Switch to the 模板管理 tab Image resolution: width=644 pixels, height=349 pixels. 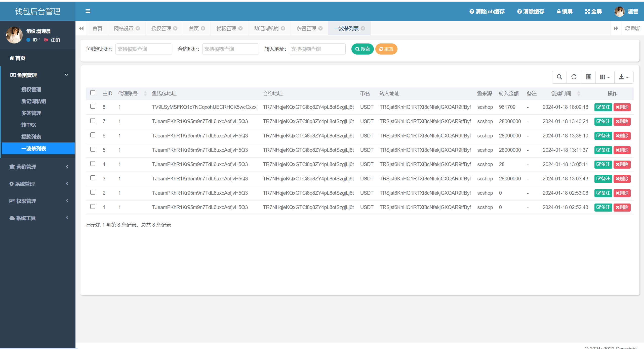[226, 28]
